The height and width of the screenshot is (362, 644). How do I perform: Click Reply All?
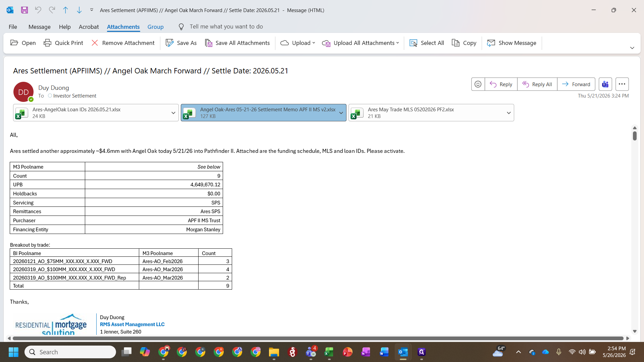(x=537, y=84)
